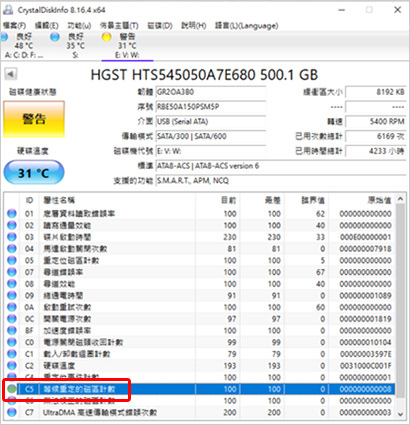
Task: Click the firmware field GR2OA3B0
Action: (211, 92)
